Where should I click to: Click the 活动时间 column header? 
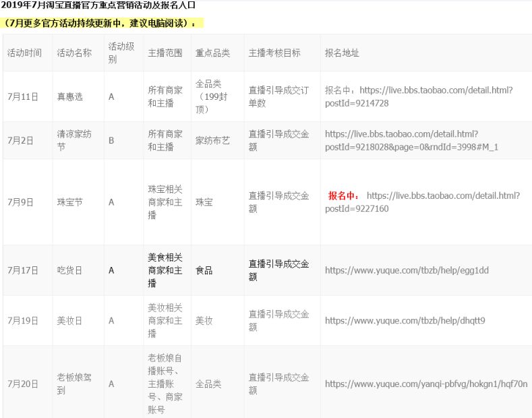(24, 53)
